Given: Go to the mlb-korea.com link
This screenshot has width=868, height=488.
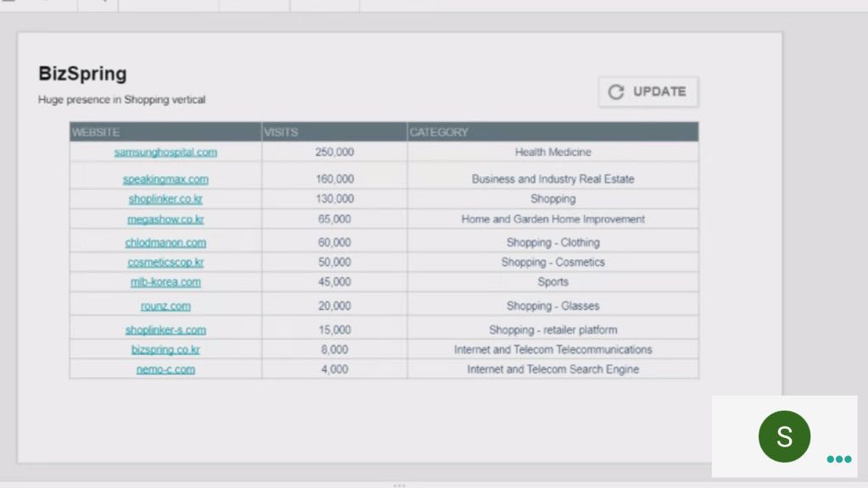Looking at the screenshot, I should pyautogui.click(x=165, y=282).
